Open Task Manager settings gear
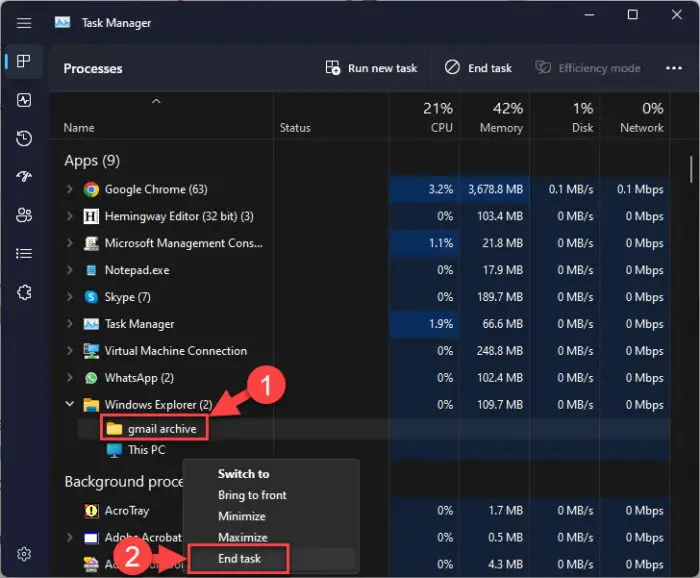This screenshot has width=700, height=578. pyautogui.click(x=24, y=554)
